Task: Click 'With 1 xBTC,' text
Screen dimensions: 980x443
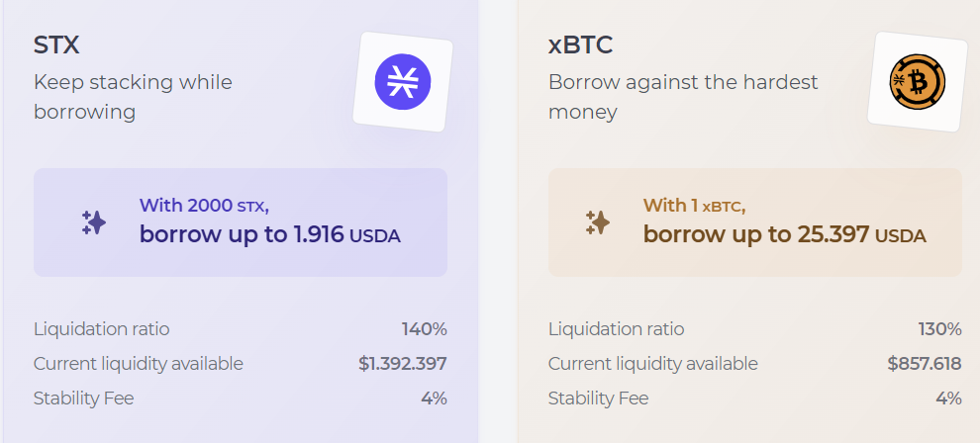Action: pos(694,206)
